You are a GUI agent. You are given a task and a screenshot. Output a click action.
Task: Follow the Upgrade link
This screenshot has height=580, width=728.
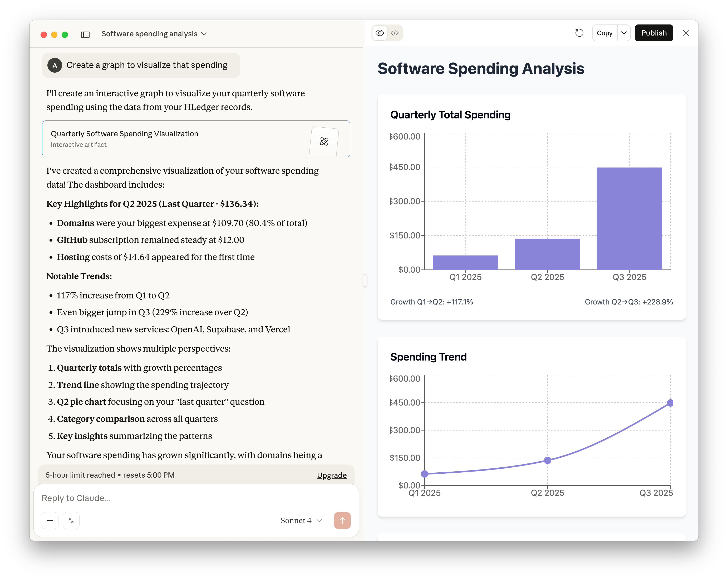point(332,475)
